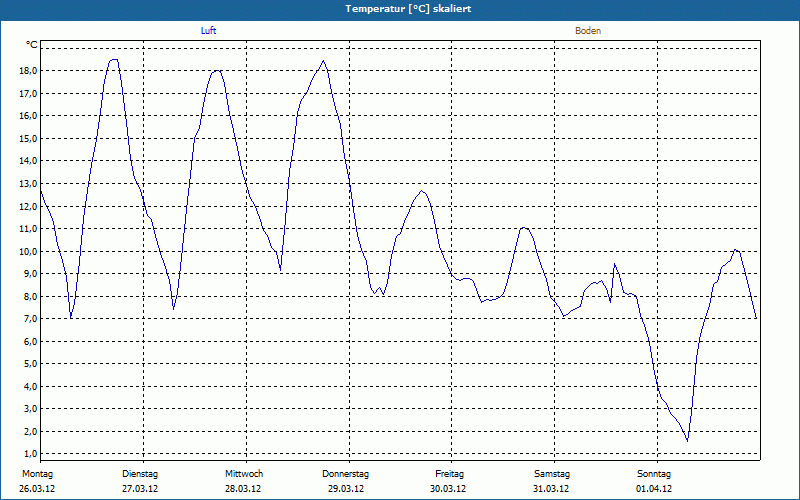
Task: Click the date '30.03.12'
Action: pos(448,489)
